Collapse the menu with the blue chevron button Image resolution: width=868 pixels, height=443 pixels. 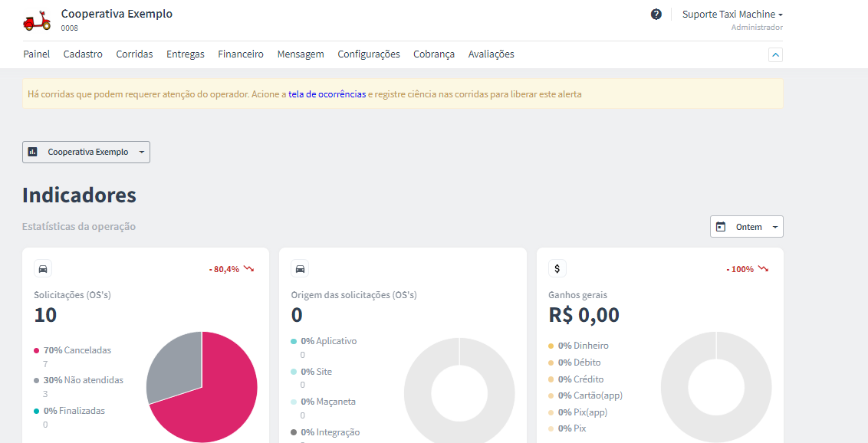[775, 54]
